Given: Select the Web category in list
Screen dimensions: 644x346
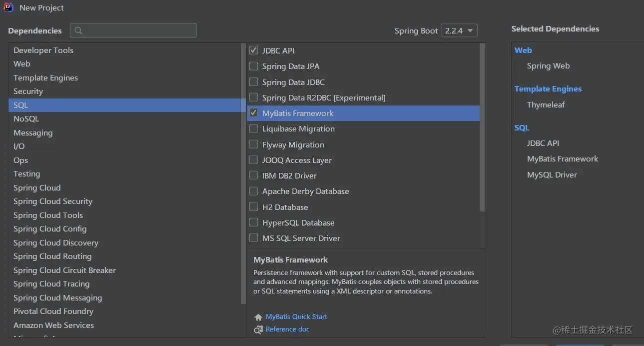Looking at the screenshot, I should [125, 64].
